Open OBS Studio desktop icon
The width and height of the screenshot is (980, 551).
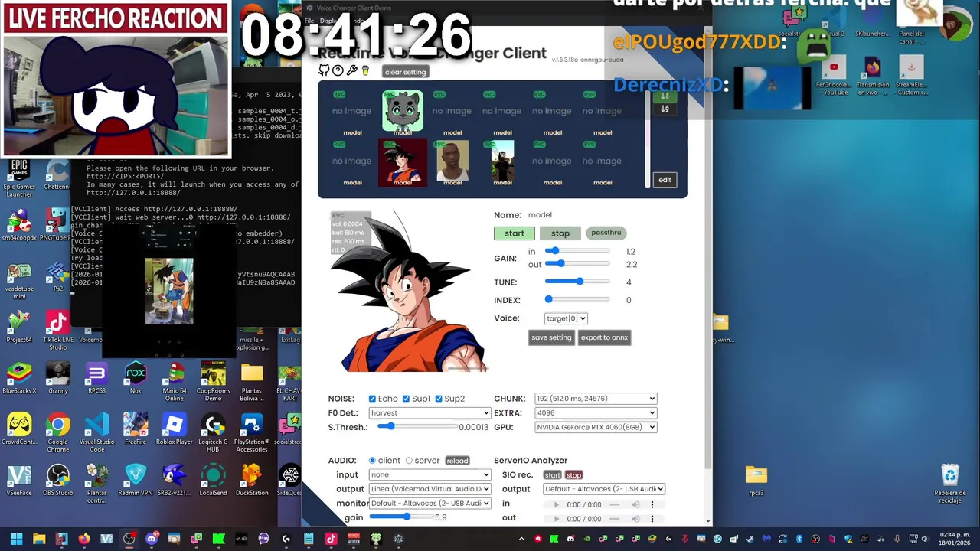[57, 481]
